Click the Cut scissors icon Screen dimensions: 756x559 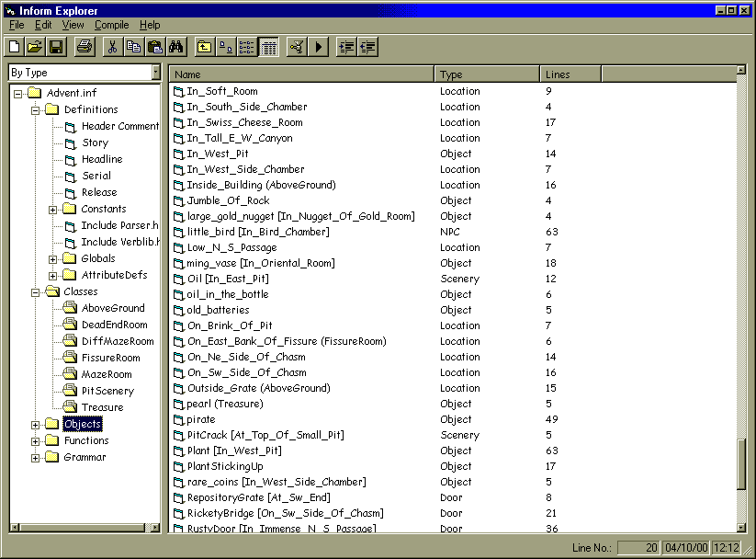(x=113, y=47)
